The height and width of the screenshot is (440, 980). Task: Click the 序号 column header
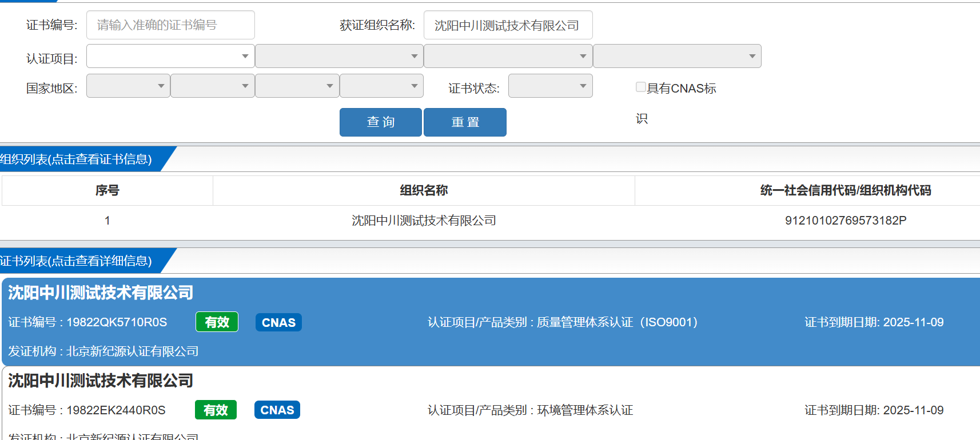107,190
